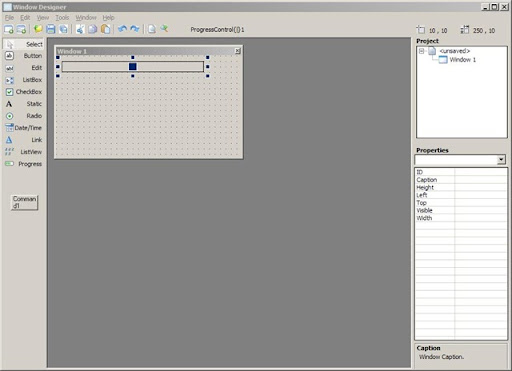Click the '10 , 10' position value
This screenshot has width=512, height=371.
[438, 31]
